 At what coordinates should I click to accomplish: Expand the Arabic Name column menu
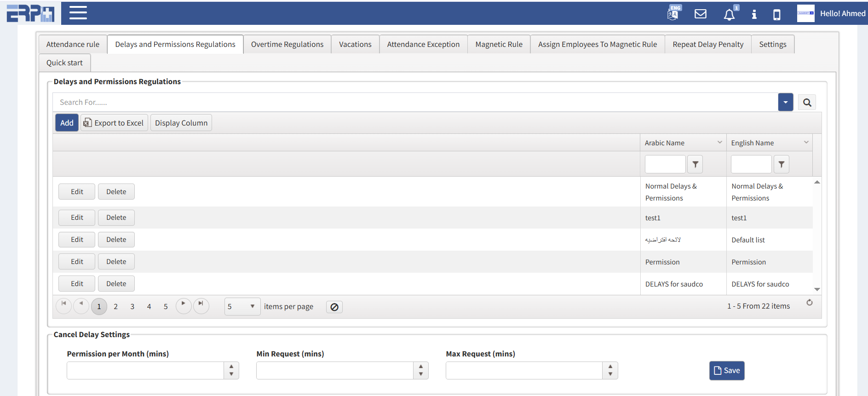click(719, 143)
